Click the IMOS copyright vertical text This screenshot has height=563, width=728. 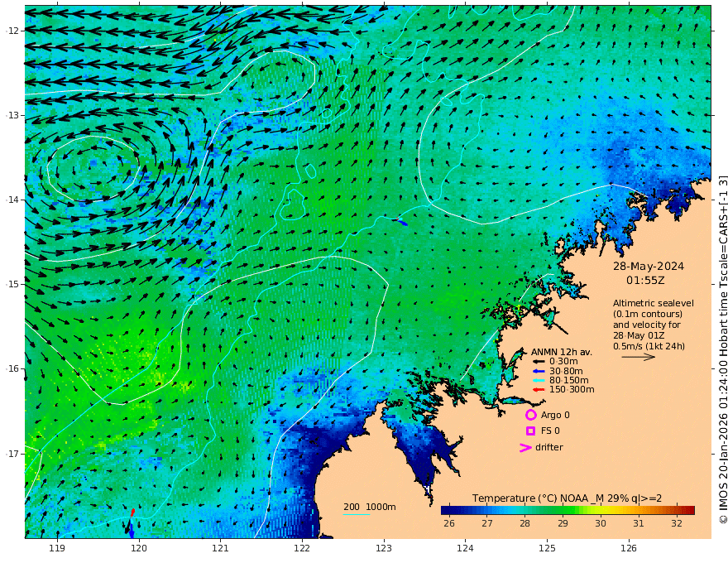pos(723,349)
